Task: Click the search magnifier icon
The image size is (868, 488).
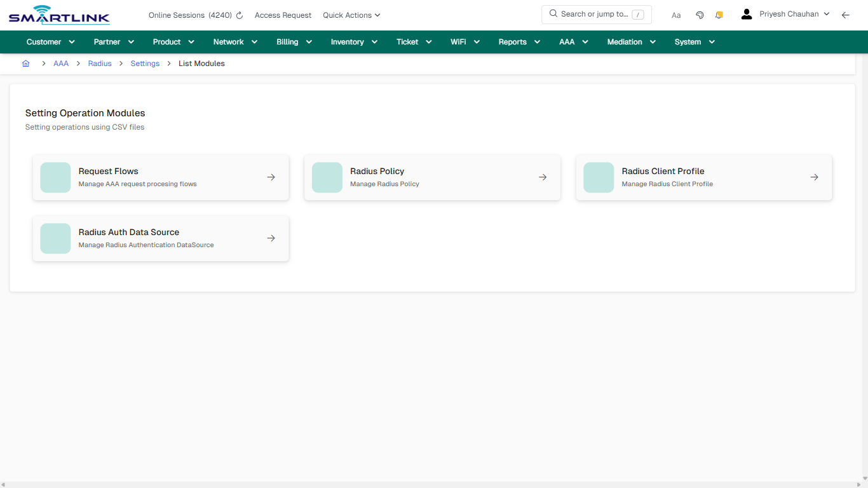Action: [552, 13]
